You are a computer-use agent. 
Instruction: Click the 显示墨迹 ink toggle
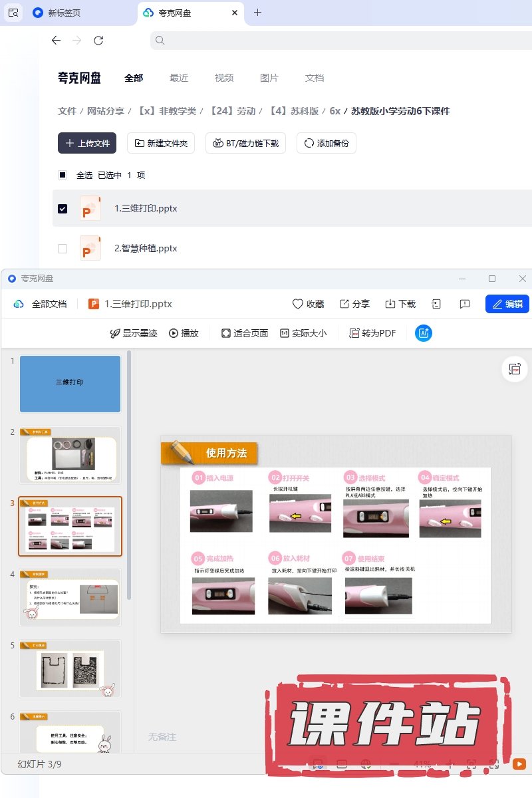point(134,333)
